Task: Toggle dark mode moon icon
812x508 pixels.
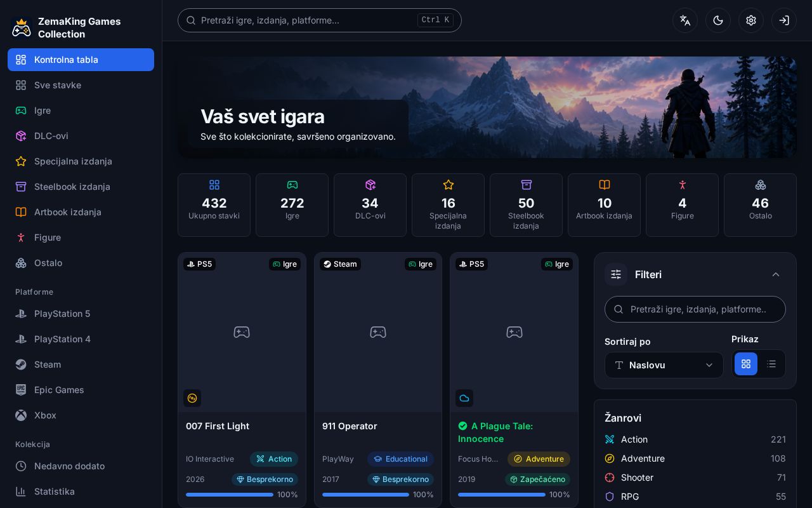Action: click(718, 20)
